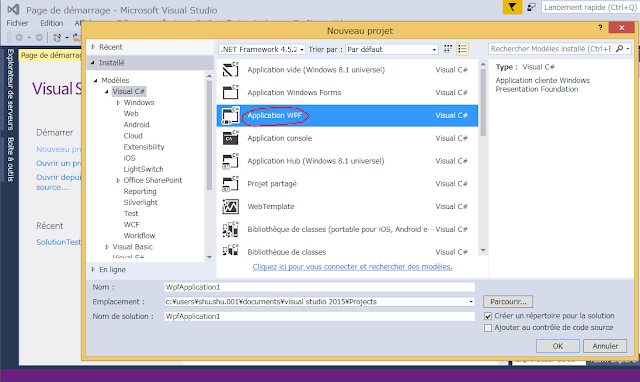Select the WebTemplate icon
Screen dimensions: 640x382
231,207
